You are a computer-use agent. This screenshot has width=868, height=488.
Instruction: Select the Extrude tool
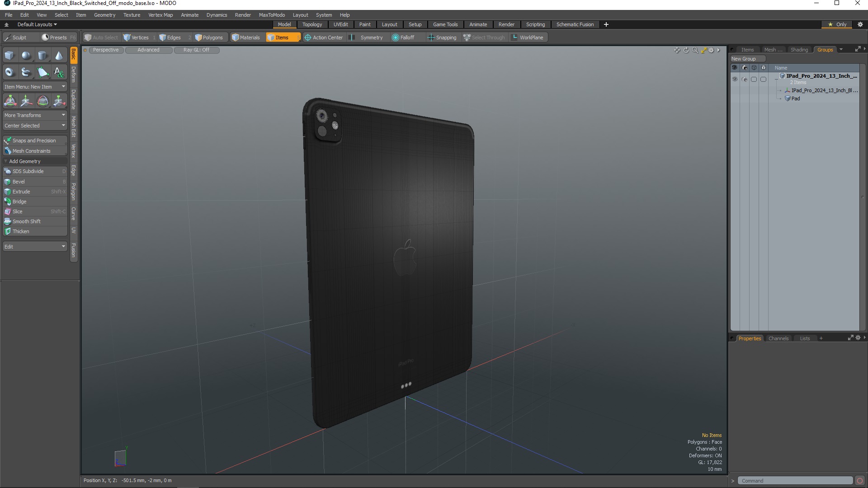pyautogui.click(x=35, y=192)
